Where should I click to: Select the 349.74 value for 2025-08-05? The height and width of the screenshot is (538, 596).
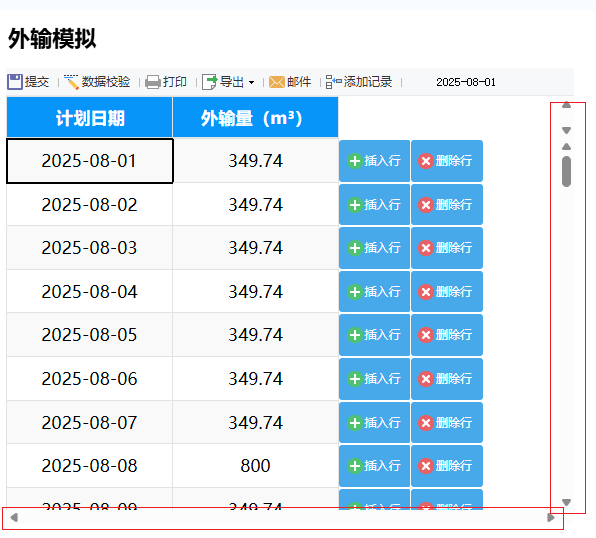255,335
